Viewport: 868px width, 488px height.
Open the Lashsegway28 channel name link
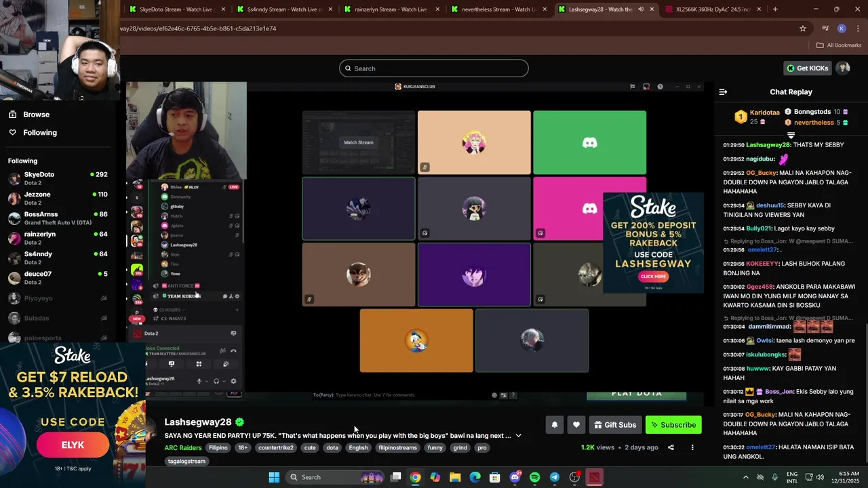pos(198,422)
